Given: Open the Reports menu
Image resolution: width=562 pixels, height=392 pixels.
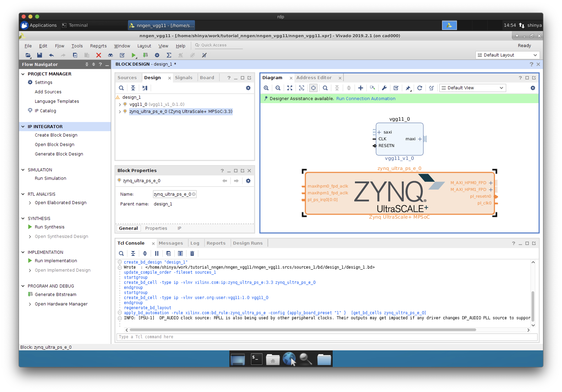Looking at the screenshot, I should tap(98, 46).
